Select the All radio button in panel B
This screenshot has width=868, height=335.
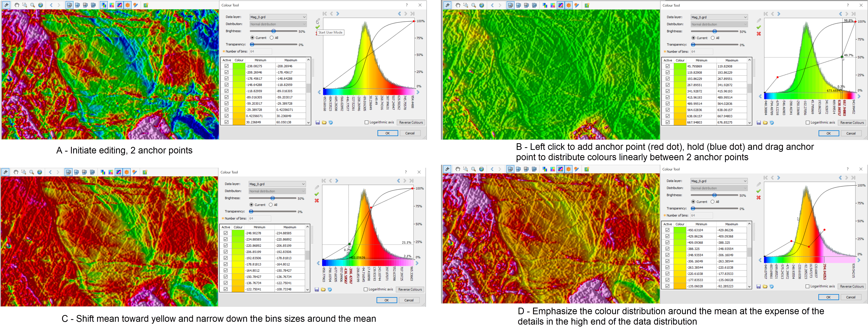coord(713,38)
